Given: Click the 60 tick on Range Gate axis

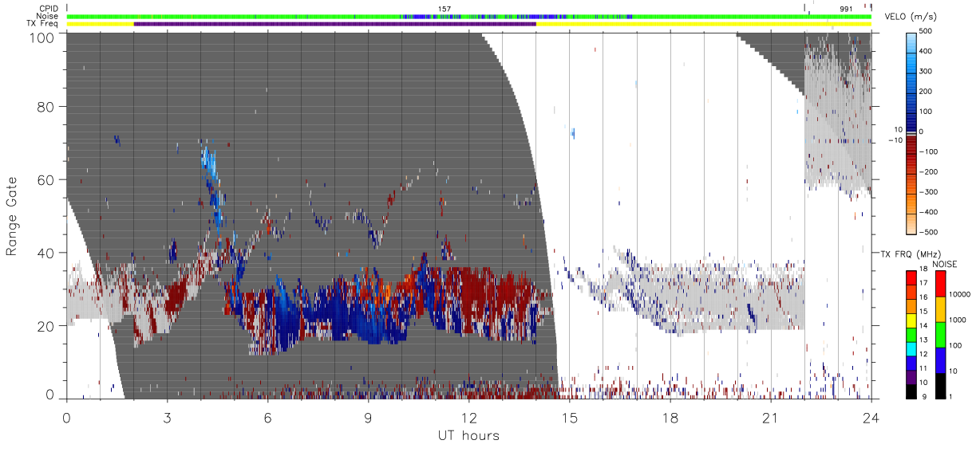Looking at the screenshot, I should tap(45, 180).
